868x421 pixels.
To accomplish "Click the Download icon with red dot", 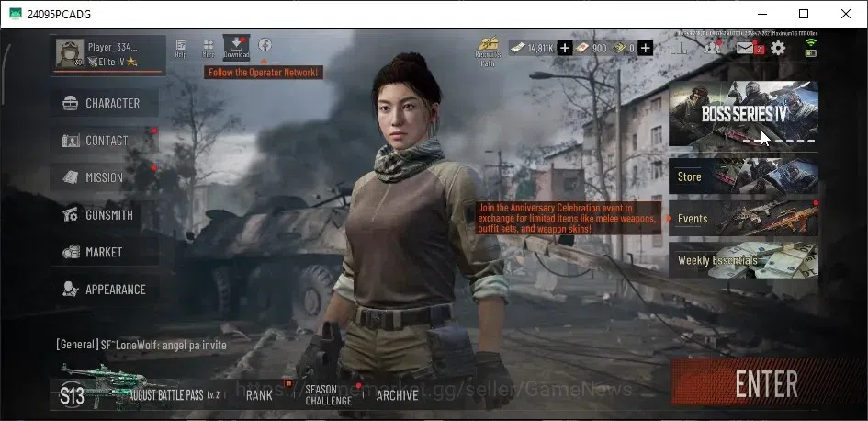I will coord(236,48).
